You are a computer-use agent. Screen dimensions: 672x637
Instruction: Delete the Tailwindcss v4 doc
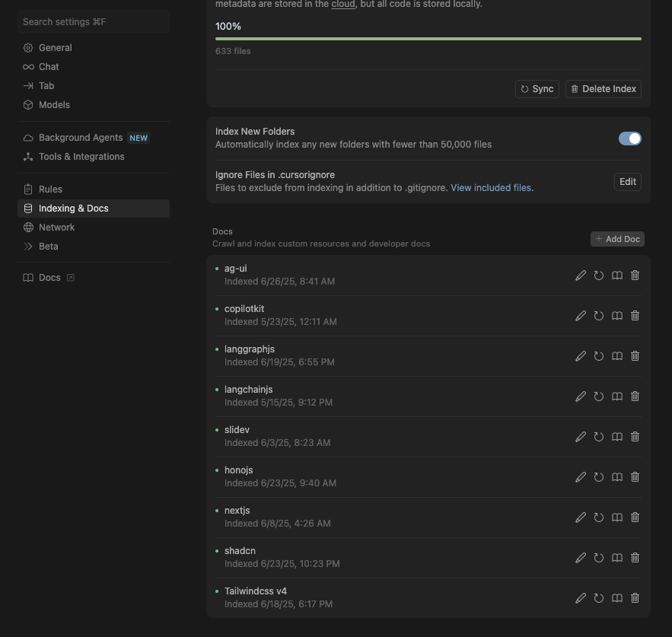635,598
